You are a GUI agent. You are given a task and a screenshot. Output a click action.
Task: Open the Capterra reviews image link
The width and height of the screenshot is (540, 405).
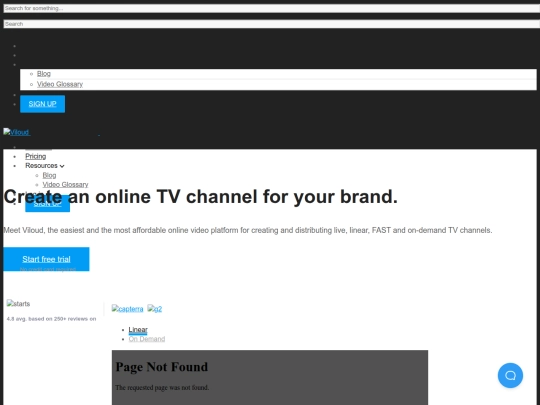(127, 309)
